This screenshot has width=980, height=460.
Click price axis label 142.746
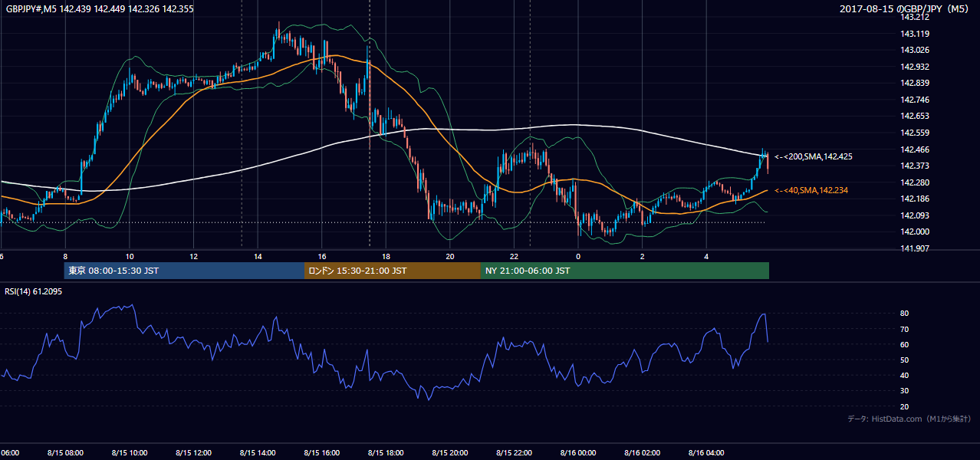tap(915, 100)
